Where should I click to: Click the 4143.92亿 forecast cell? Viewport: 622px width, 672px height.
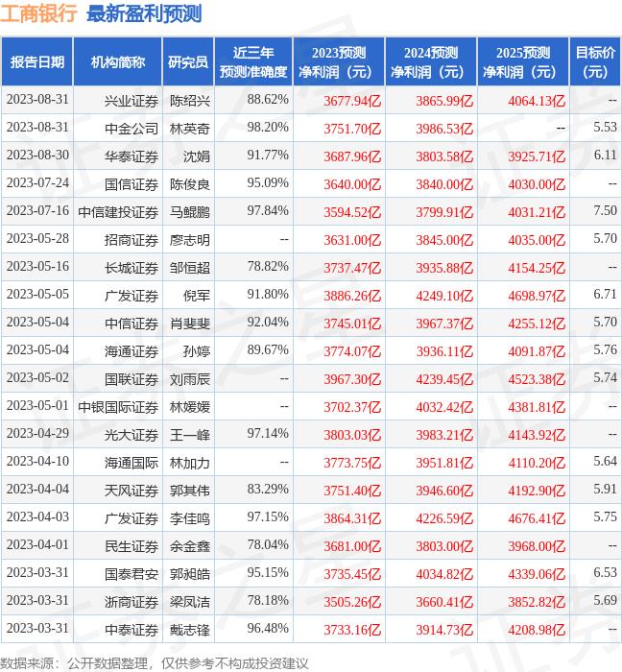tap(537, 435)
